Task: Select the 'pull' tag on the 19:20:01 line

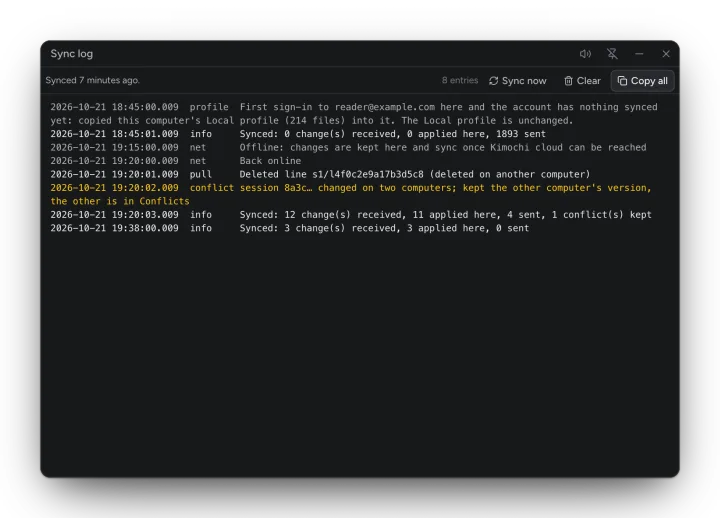Action: tap(201, 175)
